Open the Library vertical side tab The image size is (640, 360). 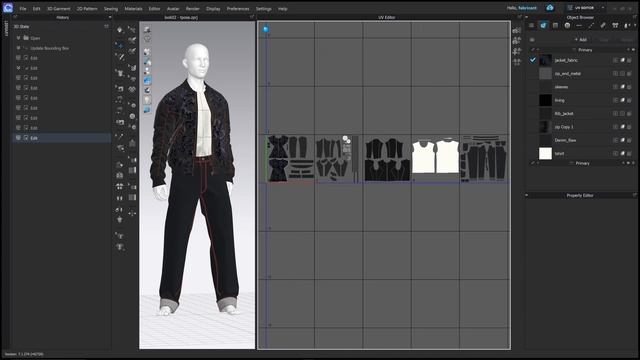click(6, 29)
